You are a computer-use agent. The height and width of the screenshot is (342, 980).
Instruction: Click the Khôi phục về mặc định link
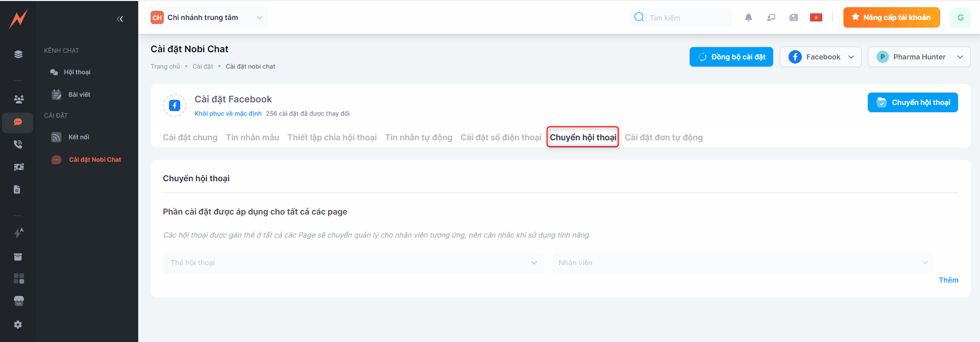pos(228,114)
